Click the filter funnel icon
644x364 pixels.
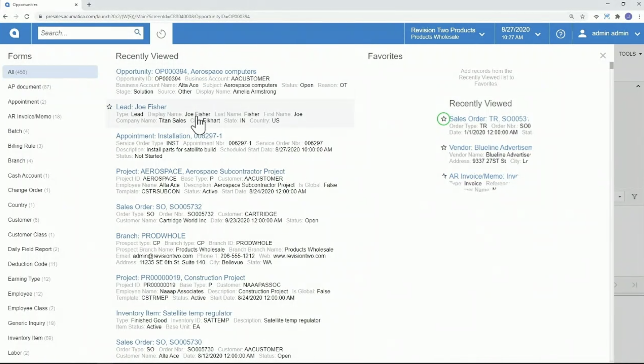point(634,197)
